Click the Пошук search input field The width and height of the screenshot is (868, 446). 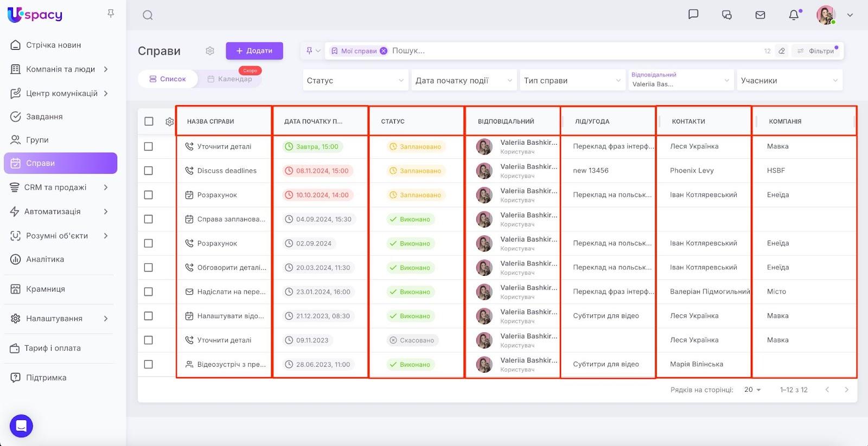tap(575, 50)
